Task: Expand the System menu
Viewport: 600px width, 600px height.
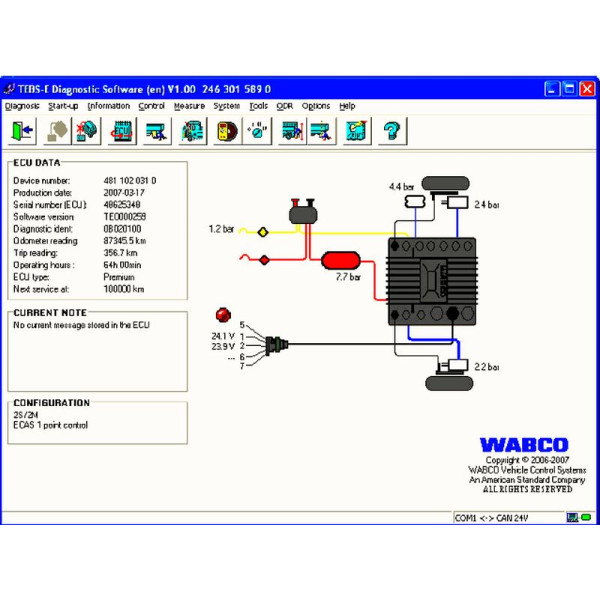Action: tap(226, 106)
